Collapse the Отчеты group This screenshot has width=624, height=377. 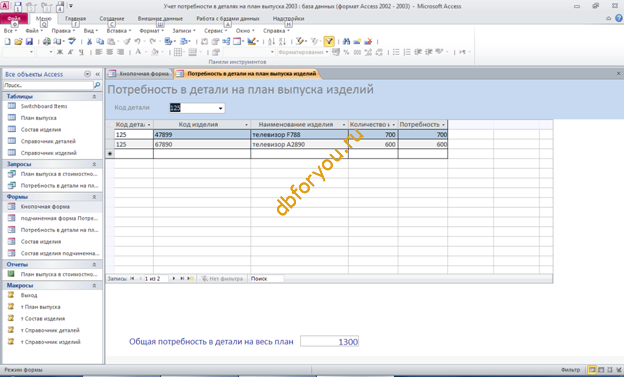click(94, 265)
